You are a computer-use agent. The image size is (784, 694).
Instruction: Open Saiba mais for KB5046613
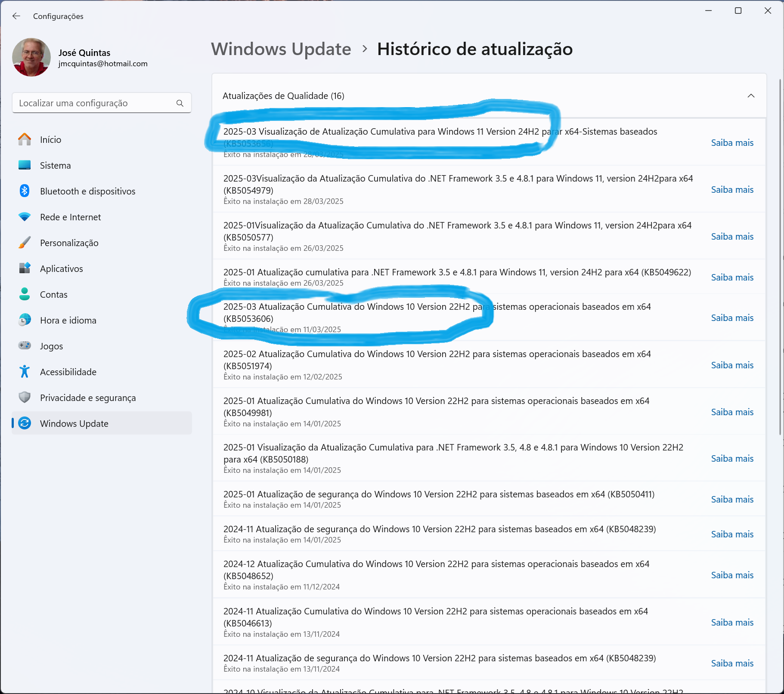point(732,623)
